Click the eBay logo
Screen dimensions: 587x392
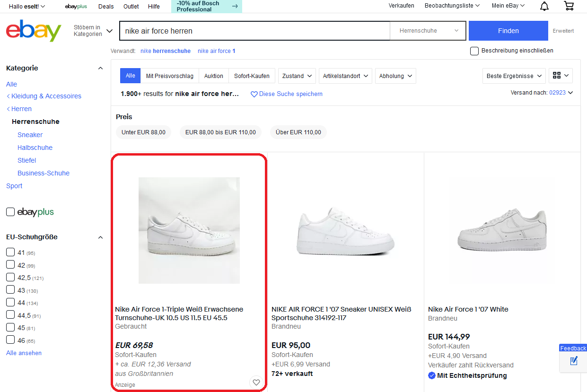(x=34, y=31)
